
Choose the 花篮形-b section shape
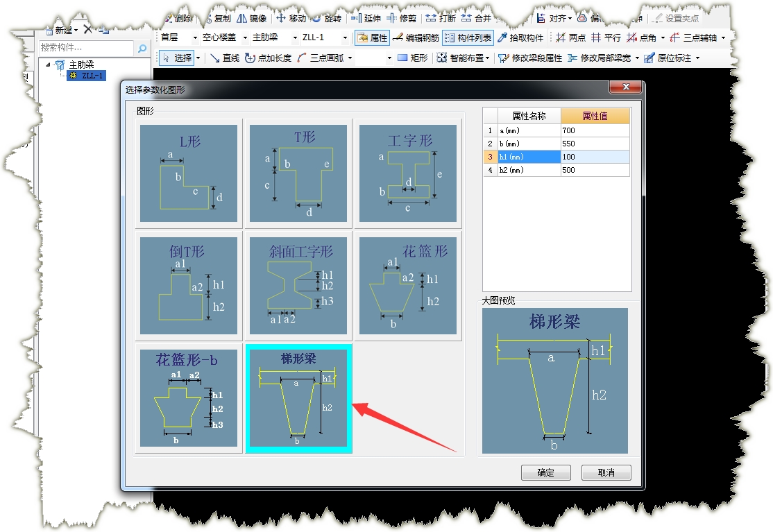[x=189, y=398]
